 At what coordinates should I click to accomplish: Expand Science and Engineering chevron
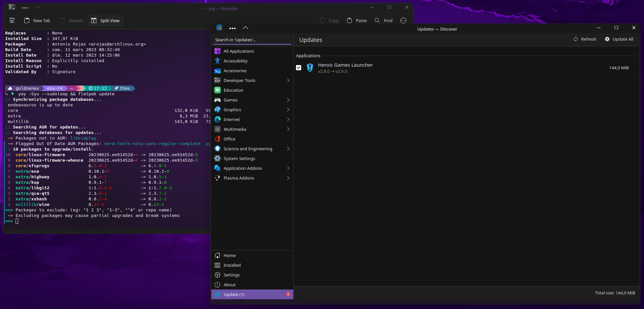coord(288,149)
